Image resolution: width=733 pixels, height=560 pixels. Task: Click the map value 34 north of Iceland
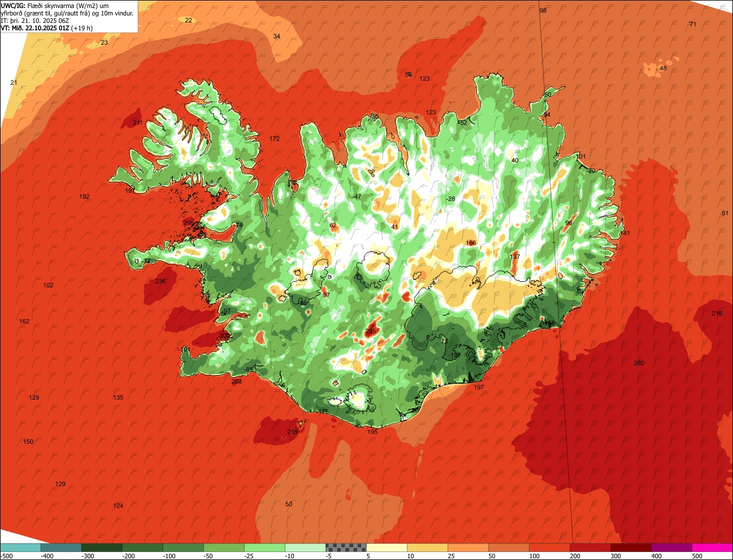click(x=277, y=36)
